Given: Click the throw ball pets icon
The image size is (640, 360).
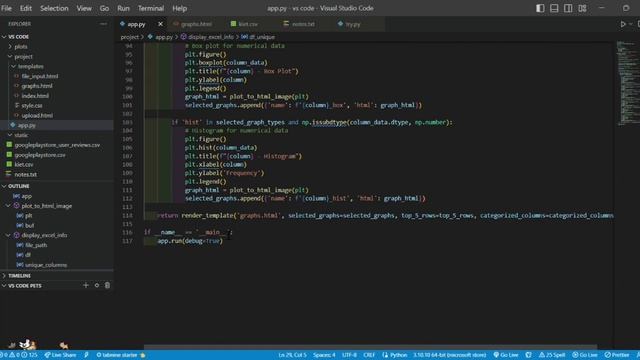Looking at the screenshot, I should pos(97,285).
